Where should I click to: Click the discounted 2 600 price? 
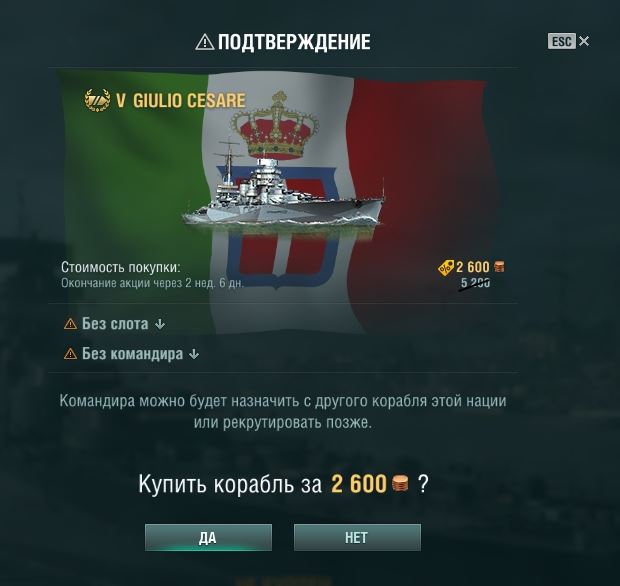pyautogui.click(x=473, y=267)
